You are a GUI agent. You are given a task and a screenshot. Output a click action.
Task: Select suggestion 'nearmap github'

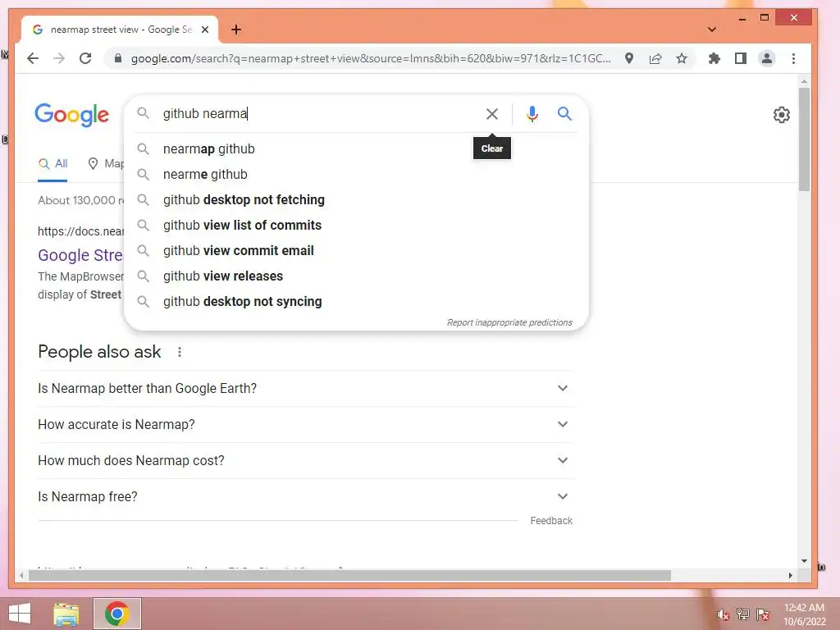click(x=356, y=149)
